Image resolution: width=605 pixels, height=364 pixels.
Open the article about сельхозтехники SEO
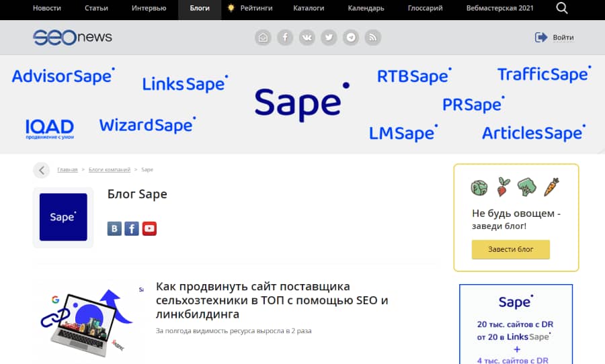click(272, 300)
